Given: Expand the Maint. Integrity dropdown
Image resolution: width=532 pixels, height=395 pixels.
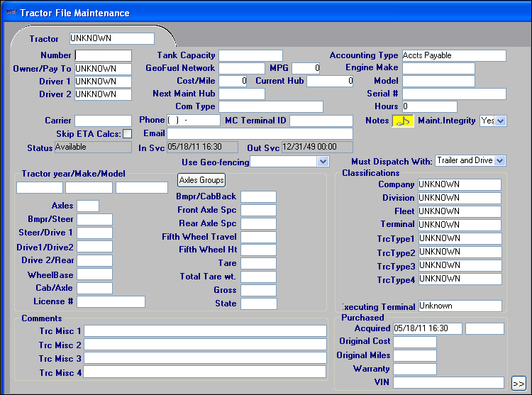Looking at the screenshot, I should click(501, 121).
